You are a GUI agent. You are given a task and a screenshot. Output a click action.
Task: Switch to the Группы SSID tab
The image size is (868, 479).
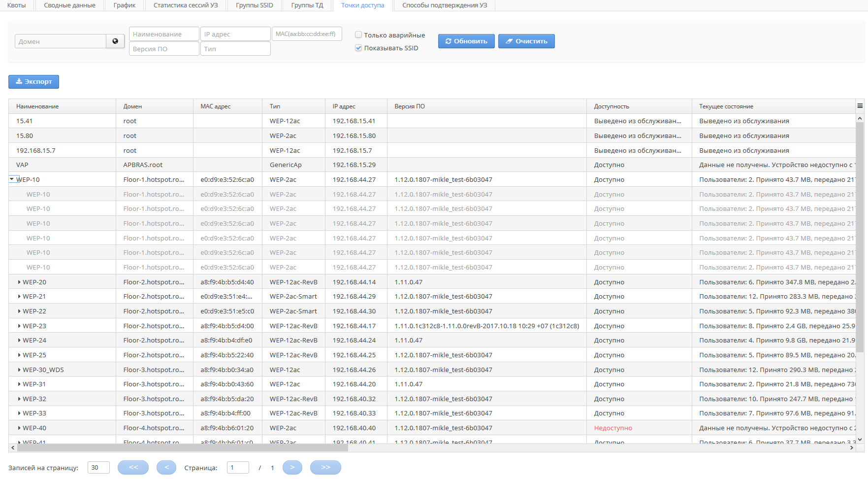point(254,5)
